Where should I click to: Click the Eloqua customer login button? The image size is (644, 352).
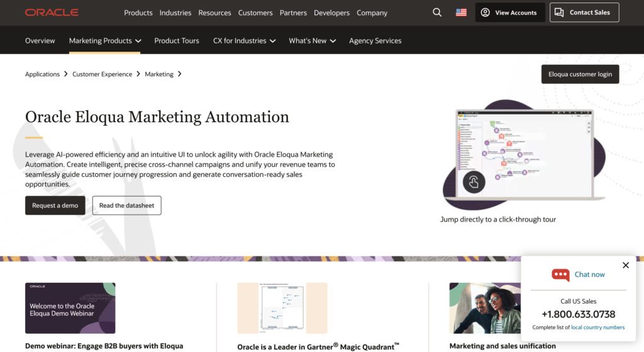pos(580,74)
